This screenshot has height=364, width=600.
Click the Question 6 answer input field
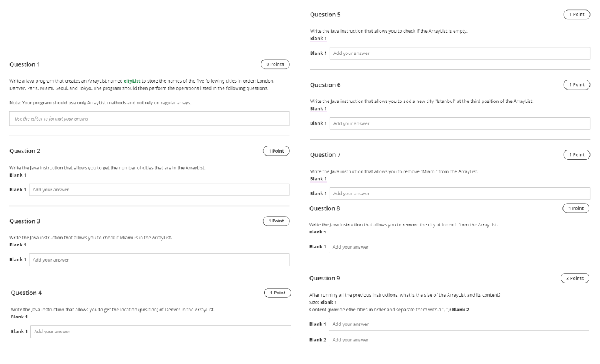pyautogui.click(x=460, y=123)
